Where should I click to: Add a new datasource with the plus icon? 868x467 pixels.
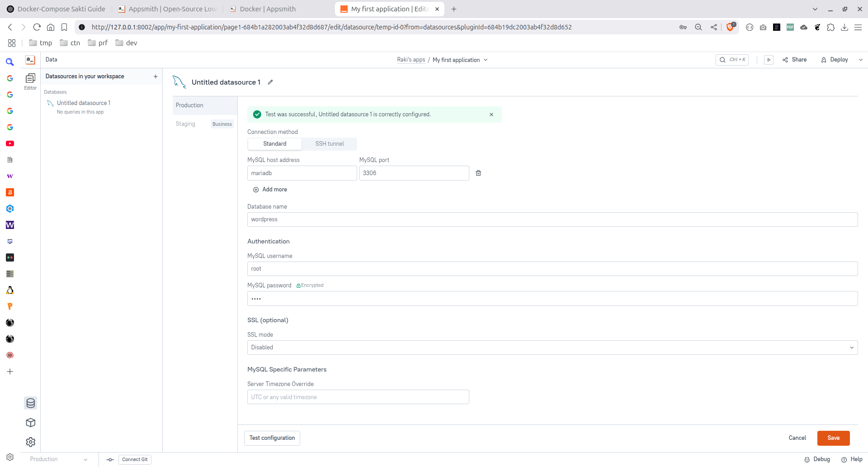pos(156,76)
